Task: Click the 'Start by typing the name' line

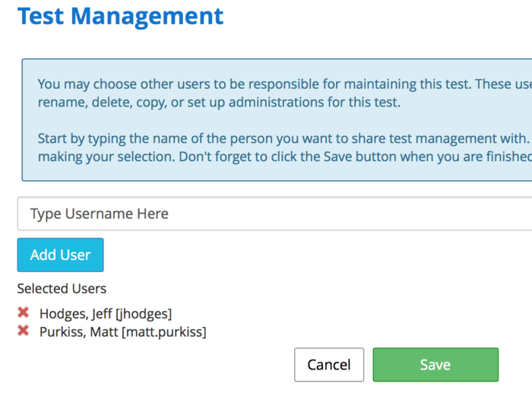Action: pyautogui.click(x=281, y=138)
